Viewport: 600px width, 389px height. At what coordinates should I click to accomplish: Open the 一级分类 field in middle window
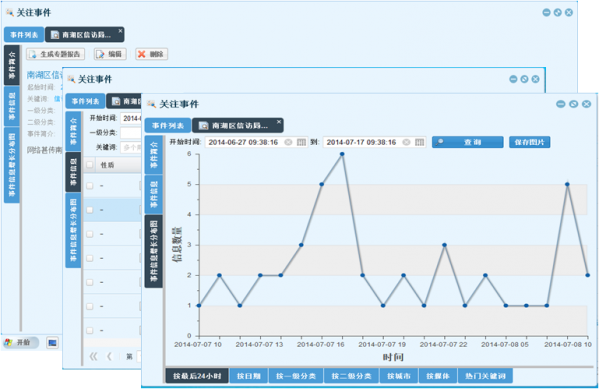tap(131, 133)
